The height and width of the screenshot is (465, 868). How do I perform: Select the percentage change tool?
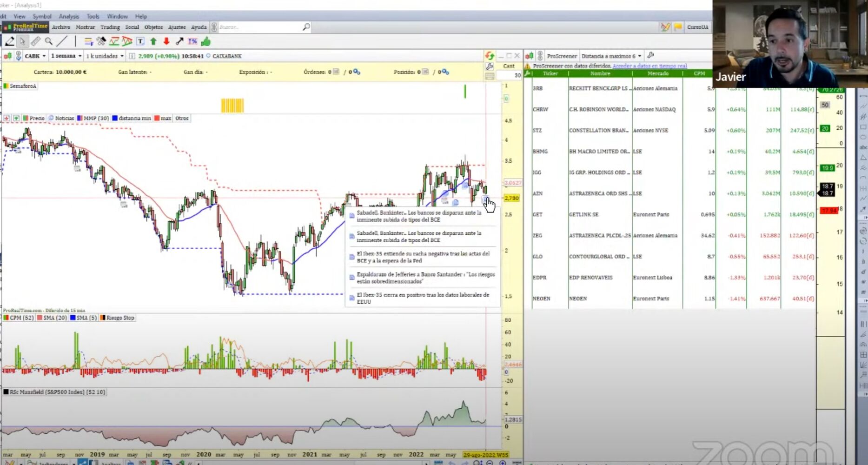[x=192, y=42]
